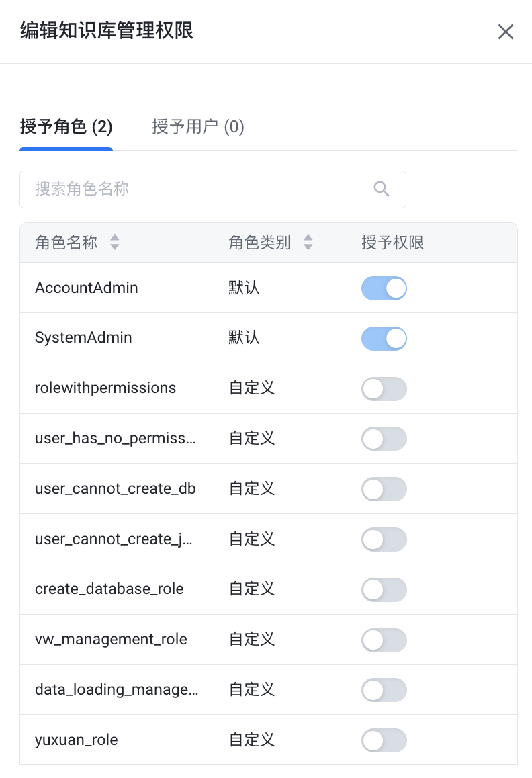Click the search magnifier icon

382,189
